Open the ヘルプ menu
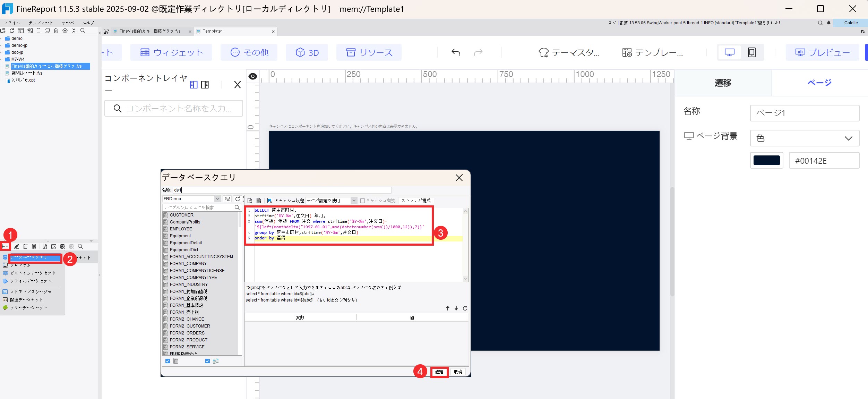The image size is (868, 399). [88, 23]
